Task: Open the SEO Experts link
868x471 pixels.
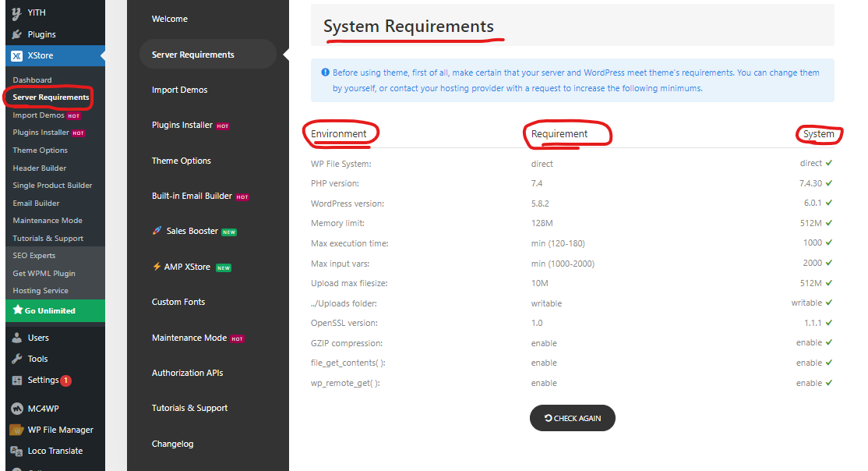Action: (x=34, y=256)
